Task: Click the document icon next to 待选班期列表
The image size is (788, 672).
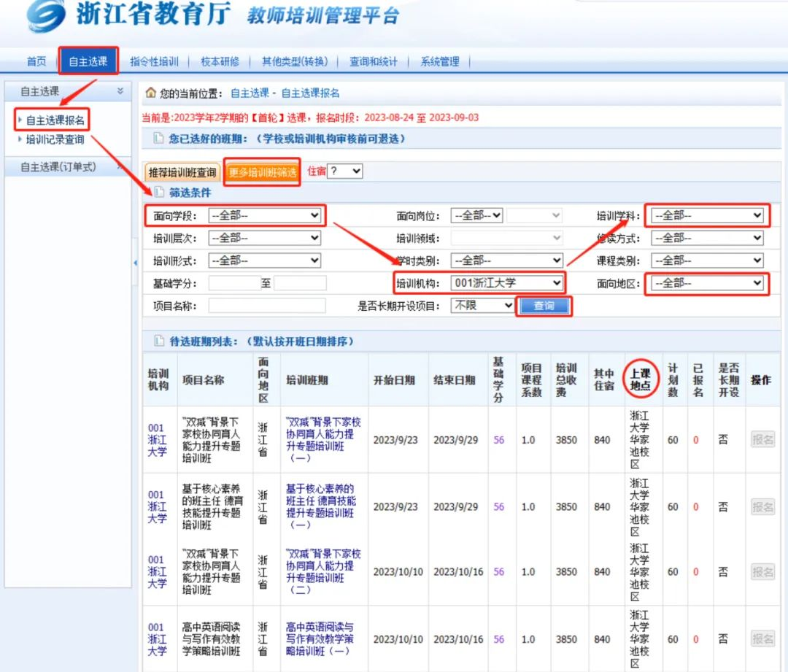Action: (158, 341)
